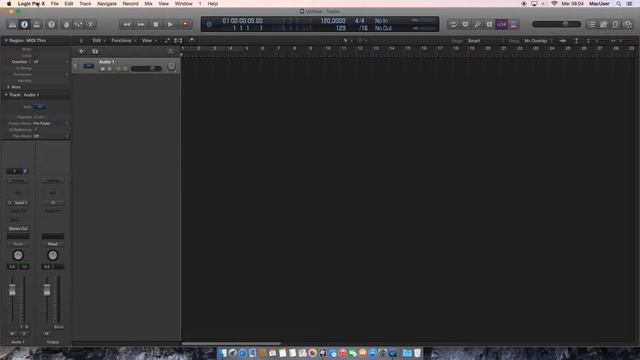This screenshot has height=360, width=640.
Task: Open the Navigate menu
Action: (x=107, y=4)
